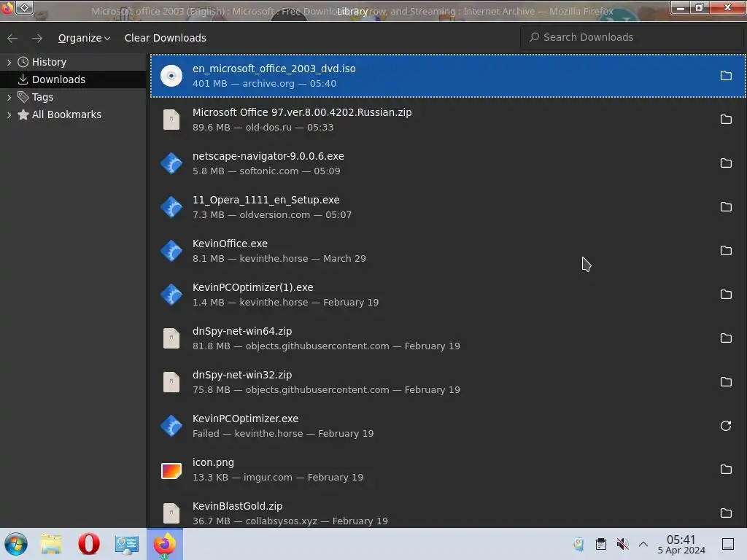Open the control panel taskbar icon
The image size is (747, 560).
click(127, 544)
